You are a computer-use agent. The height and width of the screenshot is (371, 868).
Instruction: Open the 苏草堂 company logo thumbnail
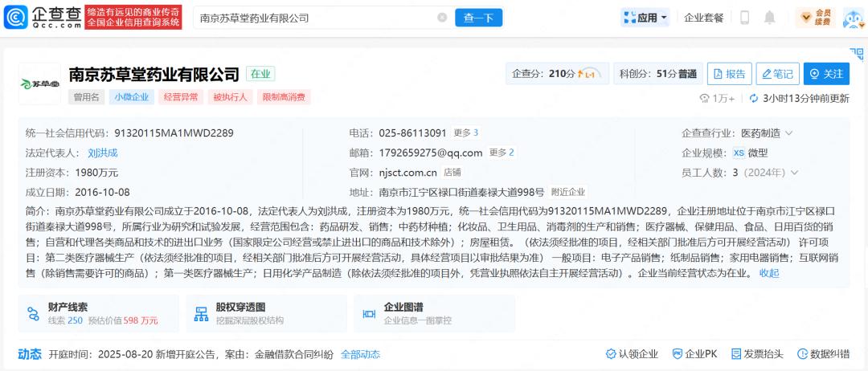click(x=39, y=84)
